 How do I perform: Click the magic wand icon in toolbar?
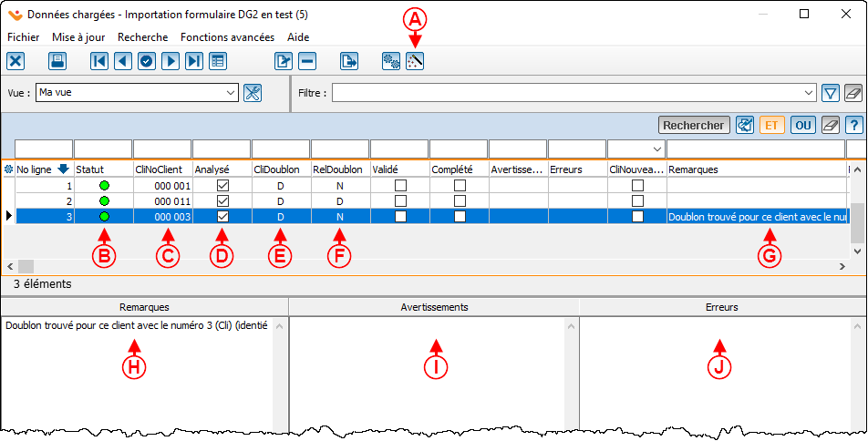pos(415,61)
